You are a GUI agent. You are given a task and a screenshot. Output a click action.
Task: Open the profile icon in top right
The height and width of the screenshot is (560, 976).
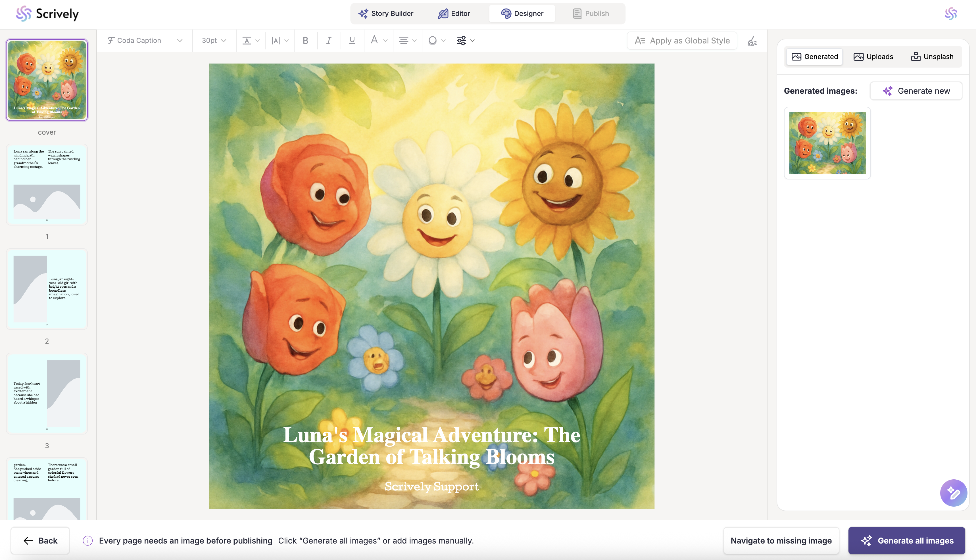click(x=951, y=14)
